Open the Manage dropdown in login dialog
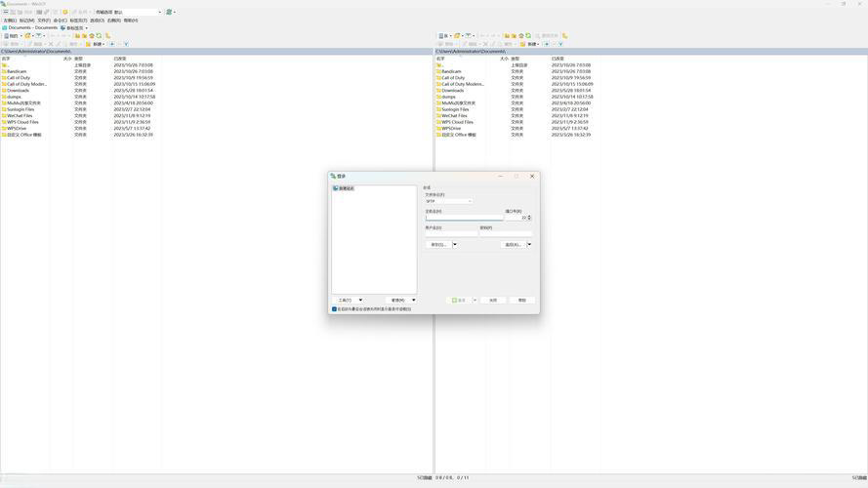Image resolution: width=868 pixels, height=488 pixels. pyautogui.click(x=400, y=301)
